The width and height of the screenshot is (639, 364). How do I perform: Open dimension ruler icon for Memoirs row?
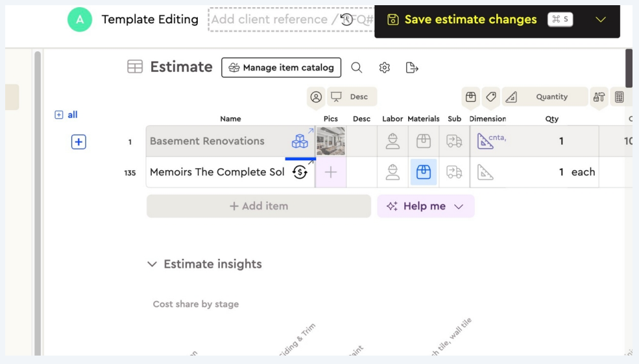[485, 172]
